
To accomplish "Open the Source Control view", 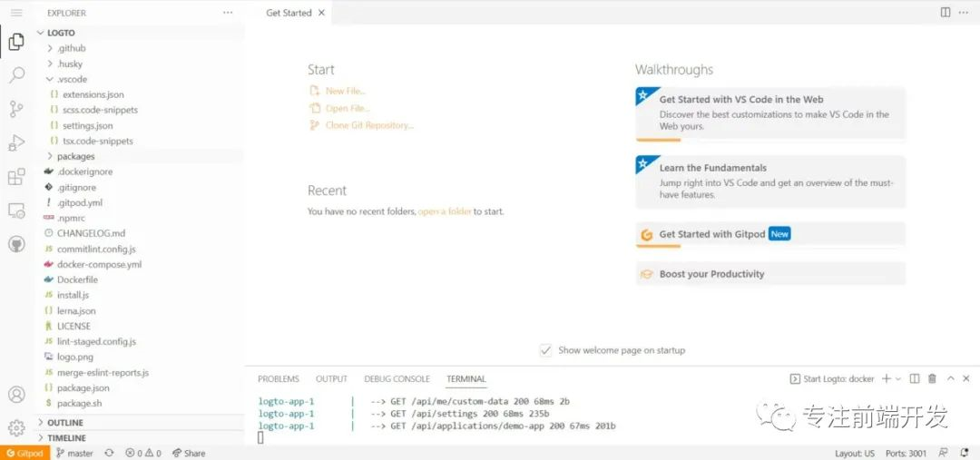I will [16, 109].
